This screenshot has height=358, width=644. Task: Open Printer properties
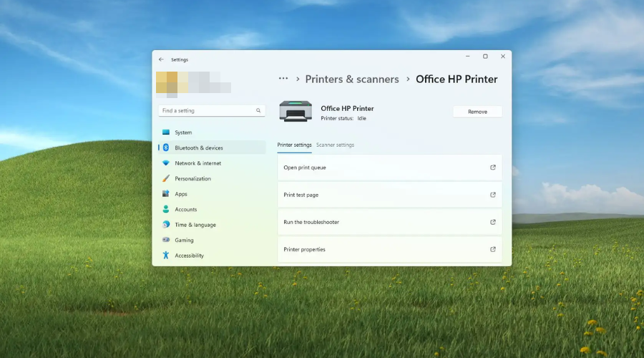(390, 249)
